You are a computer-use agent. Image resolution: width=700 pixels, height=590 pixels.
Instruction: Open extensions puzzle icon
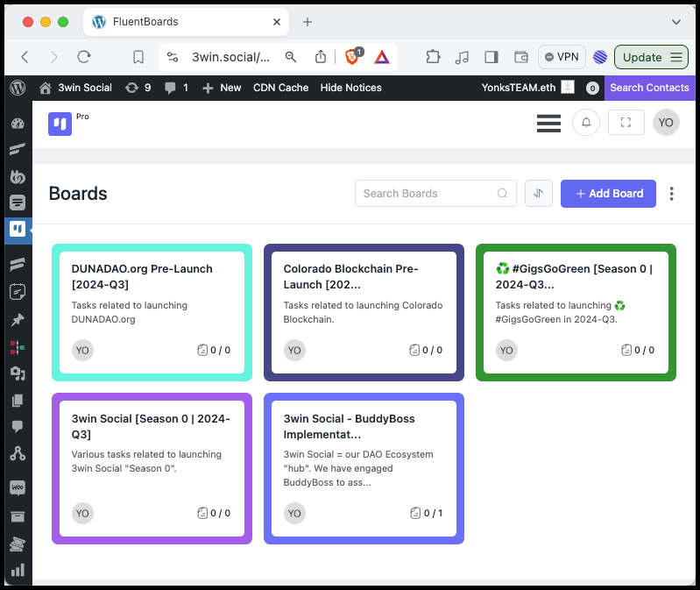[x=433, y=57]
